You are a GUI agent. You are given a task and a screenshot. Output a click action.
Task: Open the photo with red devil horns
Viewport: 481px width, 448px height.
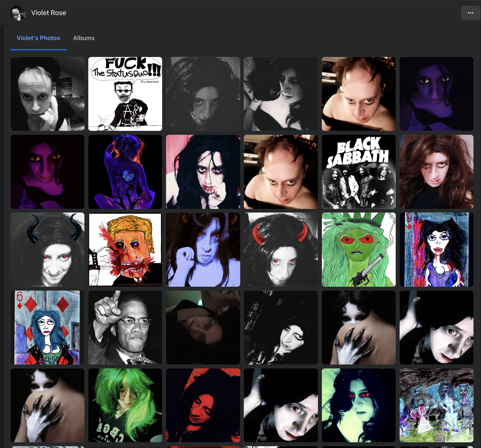coord(281,250)
